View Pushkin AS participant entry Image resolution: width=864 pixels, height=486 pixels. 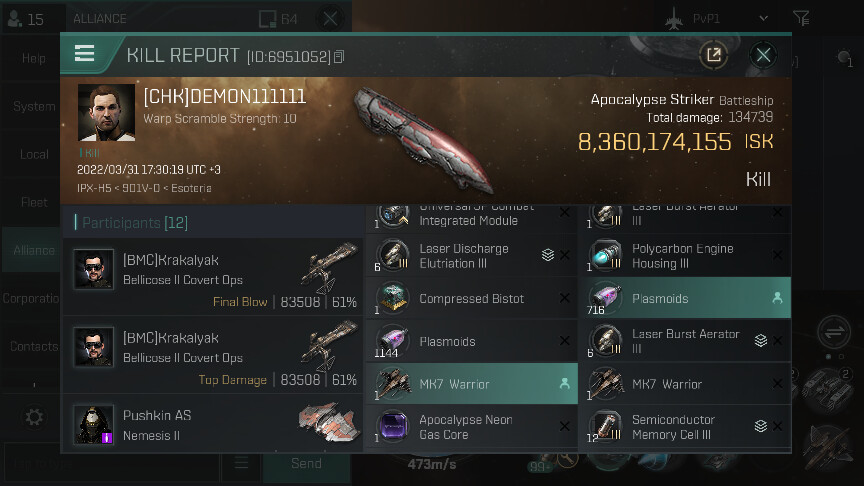213,423
